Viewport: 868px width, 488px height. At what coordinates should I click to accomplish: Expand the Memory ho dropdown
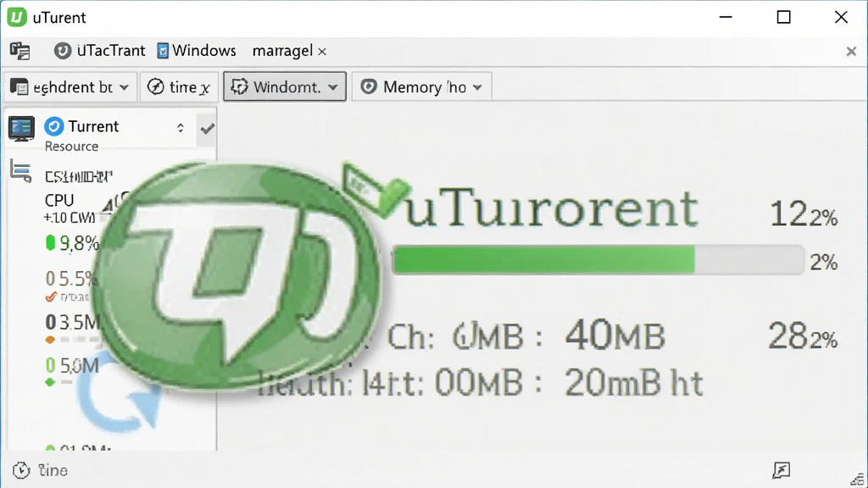422,87
